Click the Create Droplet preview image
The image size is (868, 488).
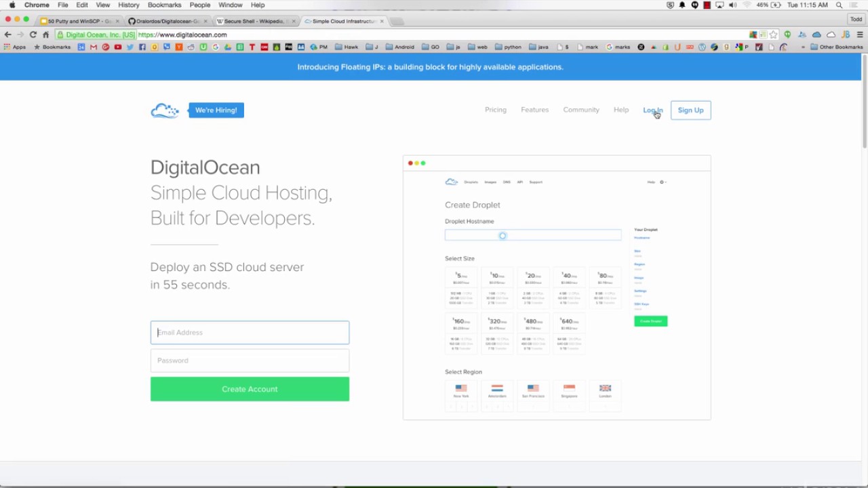click(557, 287)
